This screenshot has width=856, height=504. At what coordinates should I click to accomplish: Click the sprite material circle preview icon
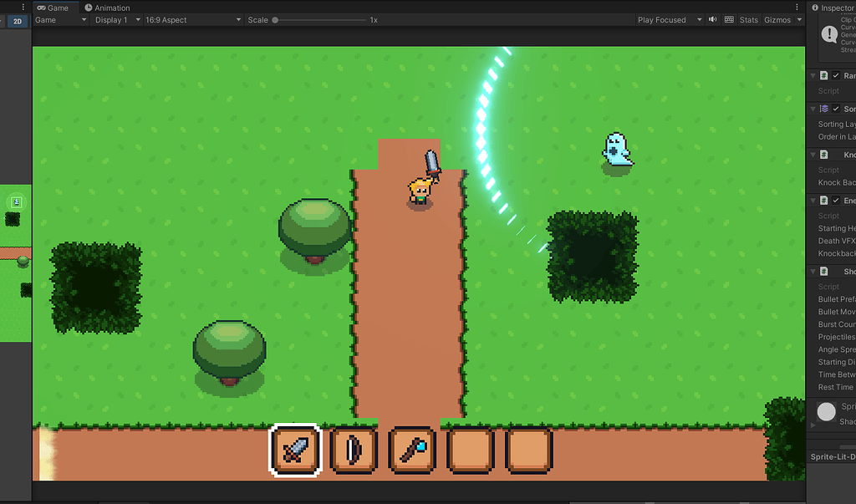[x=826, y=411]
